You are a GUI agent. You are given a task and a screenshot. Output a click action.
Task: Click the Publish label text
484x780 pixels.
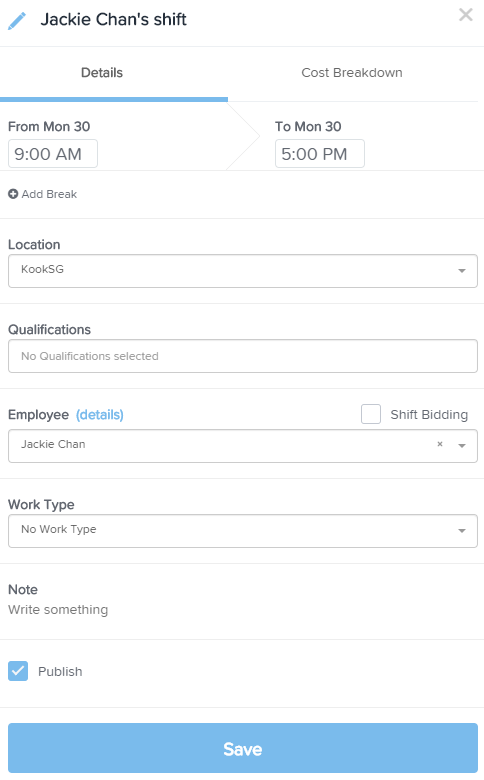coord(60,672)
